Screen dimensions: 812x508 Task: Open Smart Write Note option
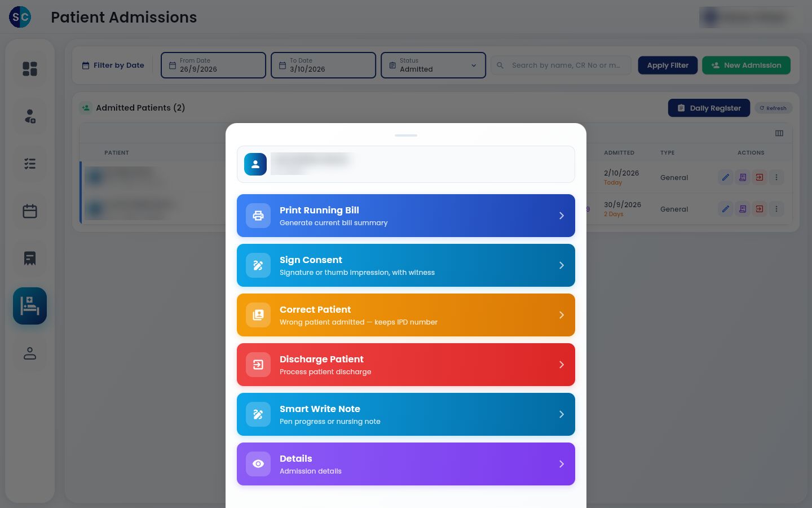pos(406,414)
